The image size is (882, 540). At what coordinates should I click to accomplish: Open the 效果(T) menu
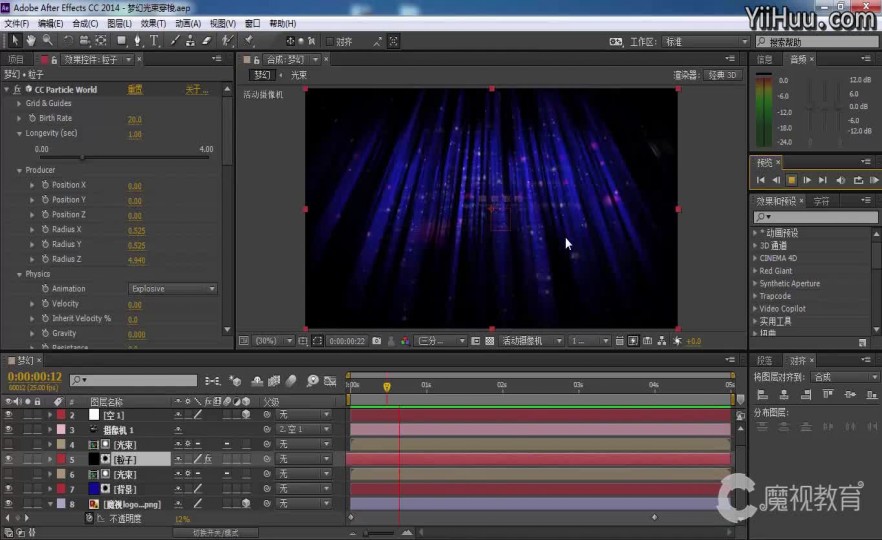pos(153,24)
